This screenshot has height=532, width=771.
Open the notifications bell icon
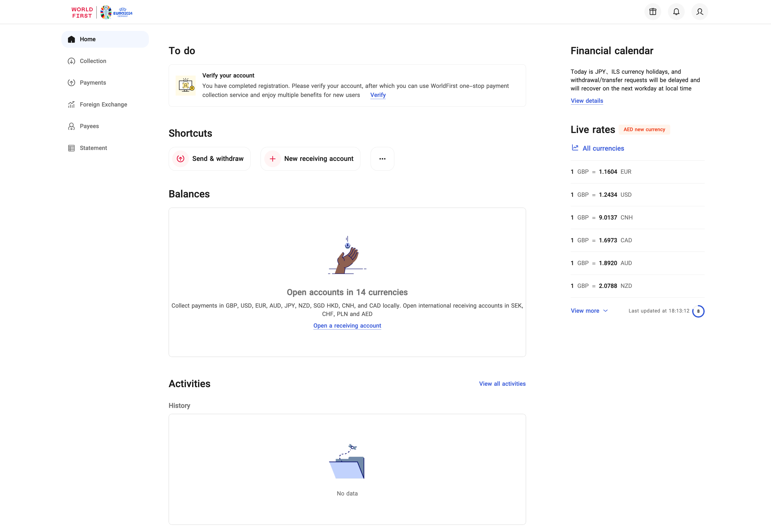[x=676, y=12]
